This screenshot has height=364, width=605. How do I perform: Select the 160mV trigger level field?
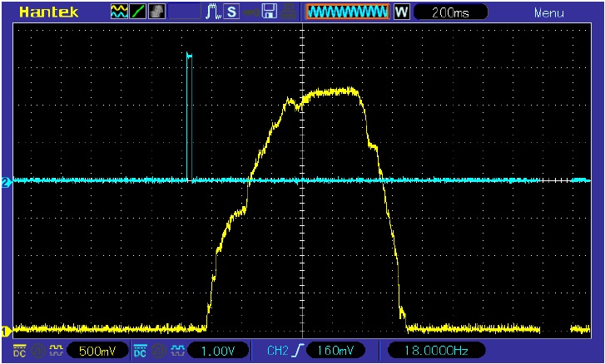pos(335,351)
